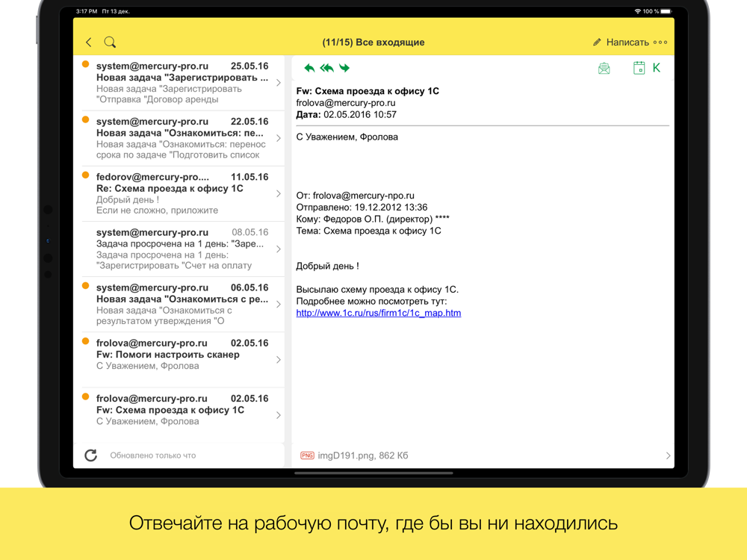This screenshot has width=747, height=560.
Task: Refresh the inbox with circular arrow
Action: pos(91,455)
